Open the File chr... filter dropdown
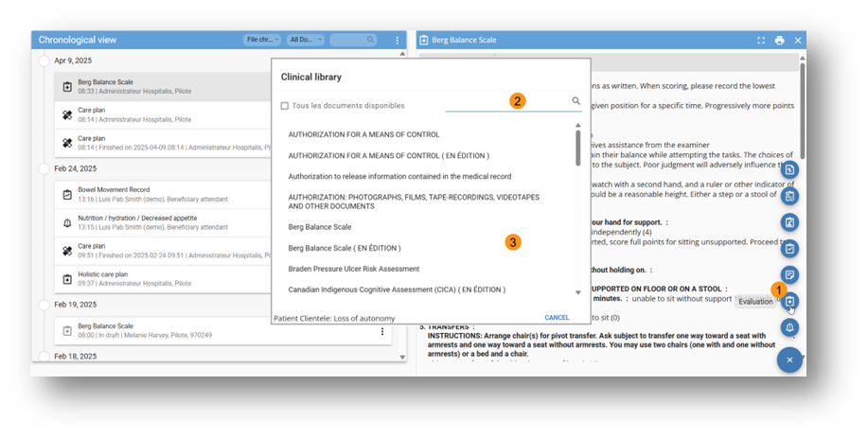The height and width of the screenshot is (438, 868). (262, 40)
